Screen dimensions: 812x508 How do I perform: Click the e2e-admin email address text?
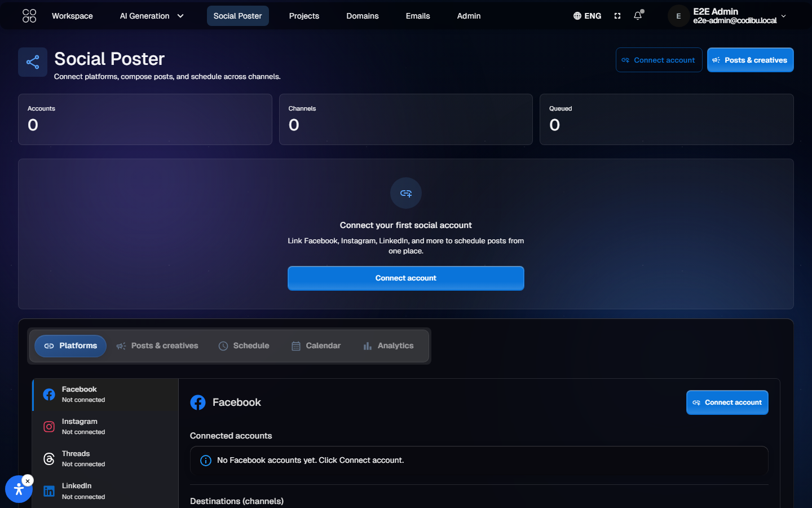pyautogui.click(x=735, y=21)
